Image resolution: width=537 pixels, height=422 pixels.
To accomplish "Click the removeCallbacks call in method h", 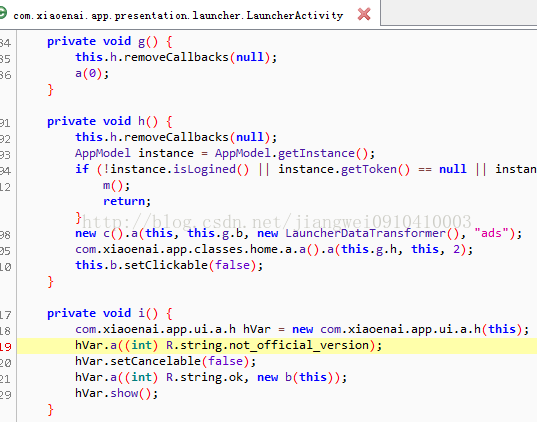I will (176, 137).
